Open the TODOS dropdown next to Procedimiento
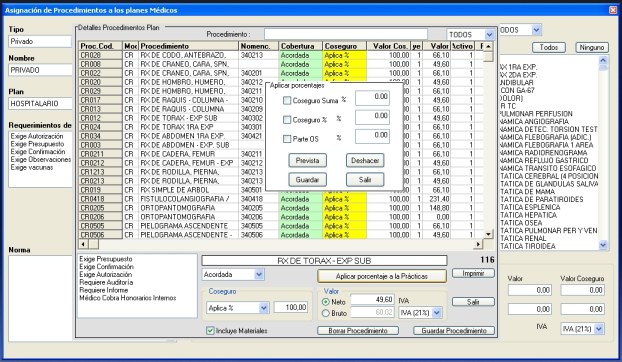This screenshot has width=622, height=362. (489, 35)
